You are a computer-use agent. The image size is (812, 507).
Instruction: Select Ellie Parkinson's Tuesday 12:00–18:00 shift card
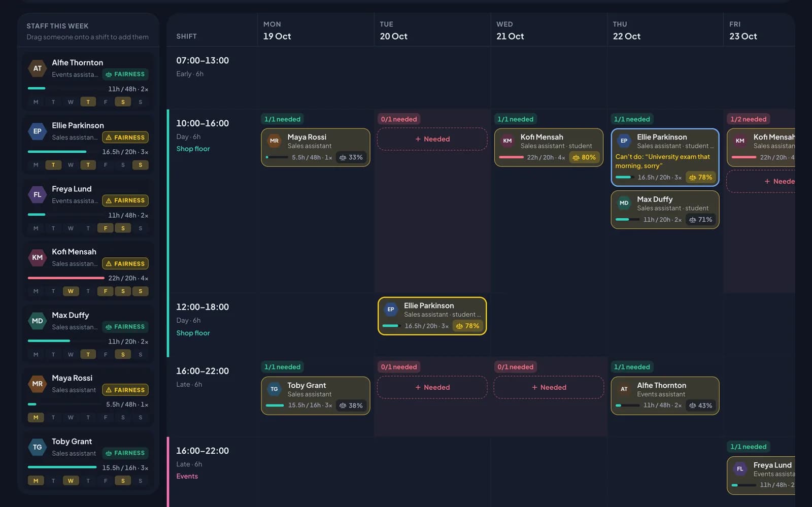coord(432,316)
